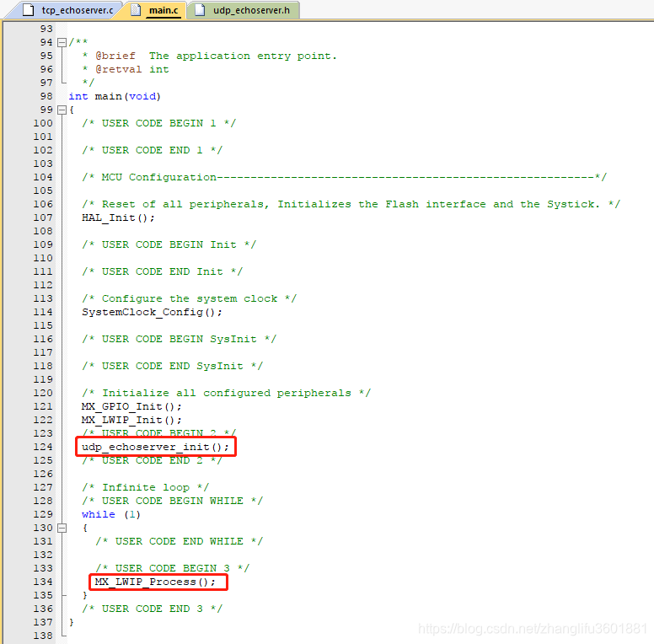Viewport: 654px width, 644px height.
Task: Click line number 107 in the gutter
Action: [43, 217]
